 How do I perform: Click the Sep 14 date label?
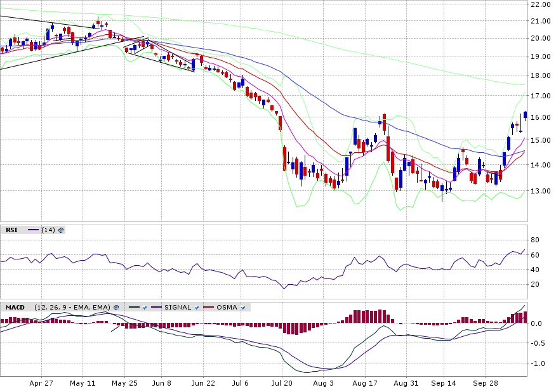[444, 384]
